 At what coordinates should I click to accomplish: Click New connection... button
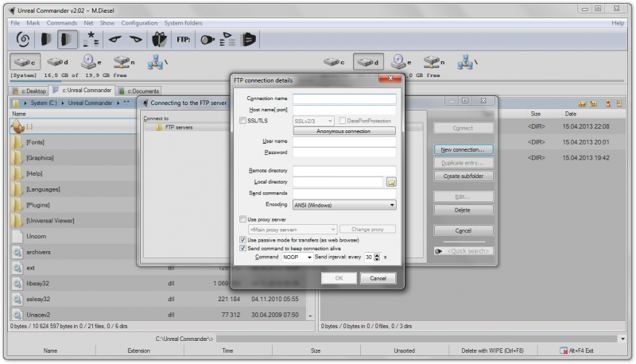tap(463, 149)
